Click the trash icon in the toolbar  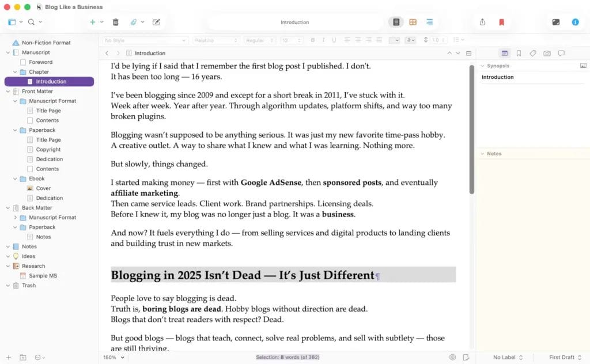[x=115, y=22]
